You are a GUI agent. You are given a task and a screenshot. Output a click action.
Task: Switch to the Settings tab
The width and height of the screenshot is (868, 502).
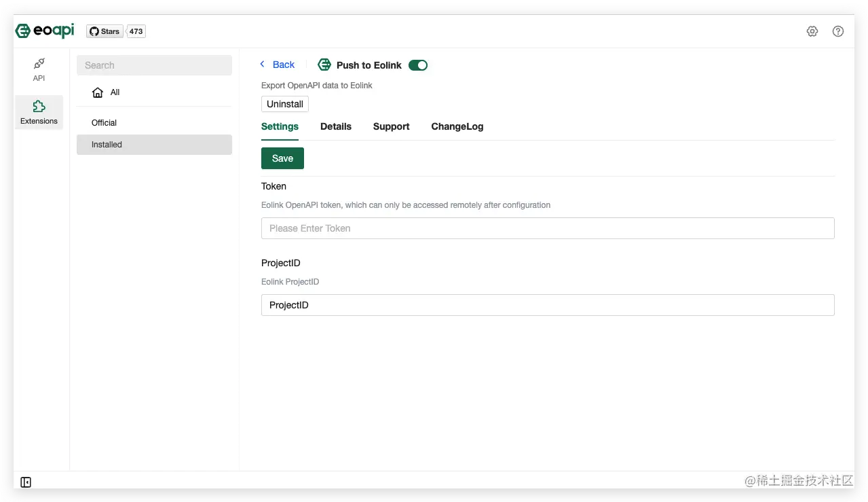tap(280, 126)
